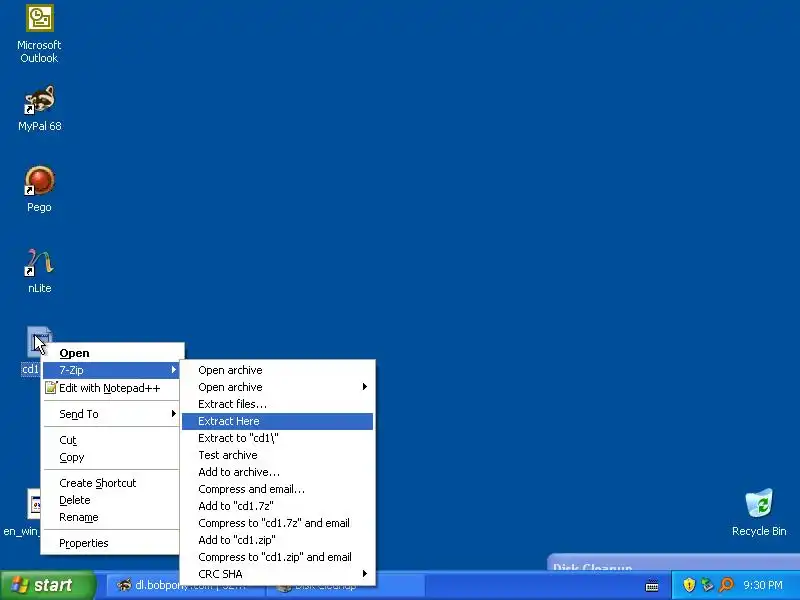Choose Add to "cd1.zip"
The image size is (800, 600).
tap(278, 540)
